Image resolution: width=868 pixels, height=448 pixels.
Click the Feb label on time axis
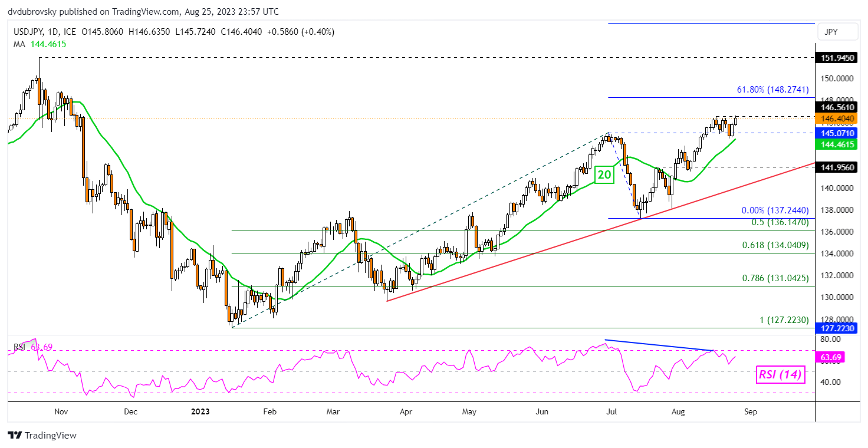tap(269, 412)
